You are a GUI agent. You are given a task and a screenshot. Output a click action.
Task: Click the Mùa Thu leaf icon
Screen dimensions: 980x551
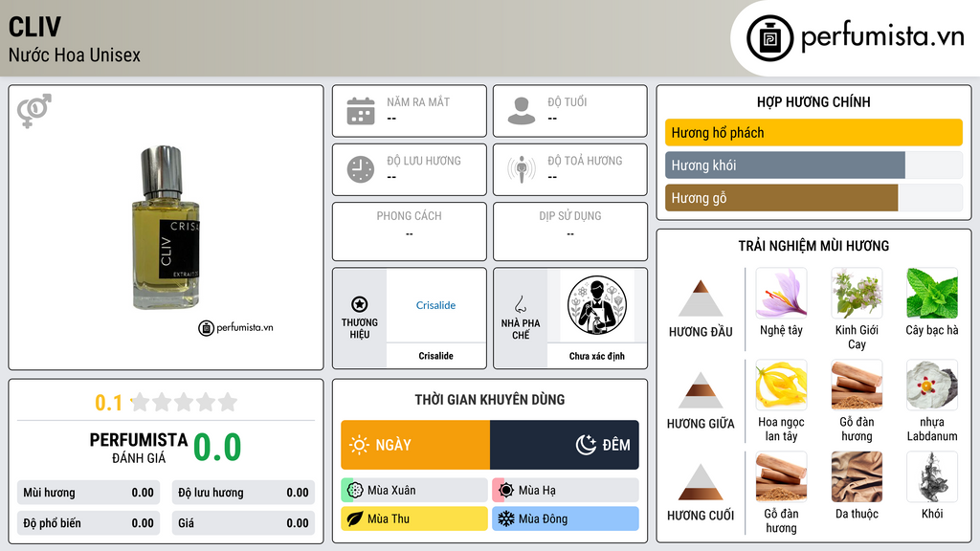355,518
